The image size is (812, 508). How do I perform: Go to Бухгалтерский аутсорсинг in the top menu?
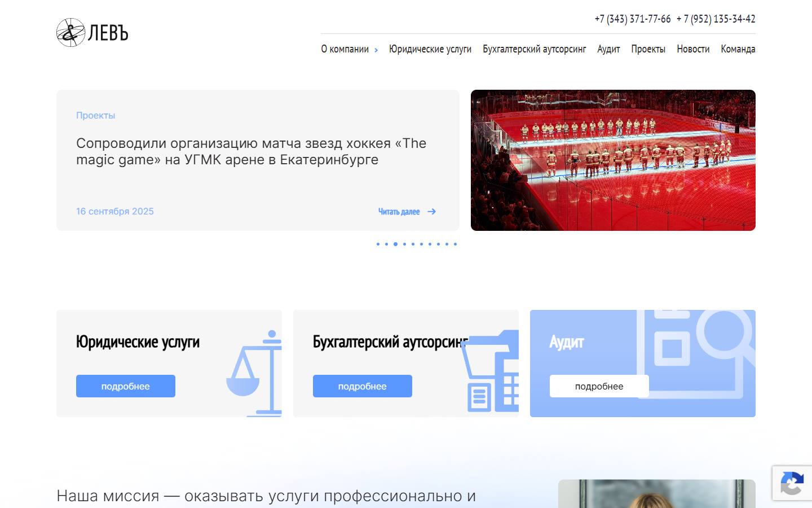pyautogui.click(x=535, y=49)
